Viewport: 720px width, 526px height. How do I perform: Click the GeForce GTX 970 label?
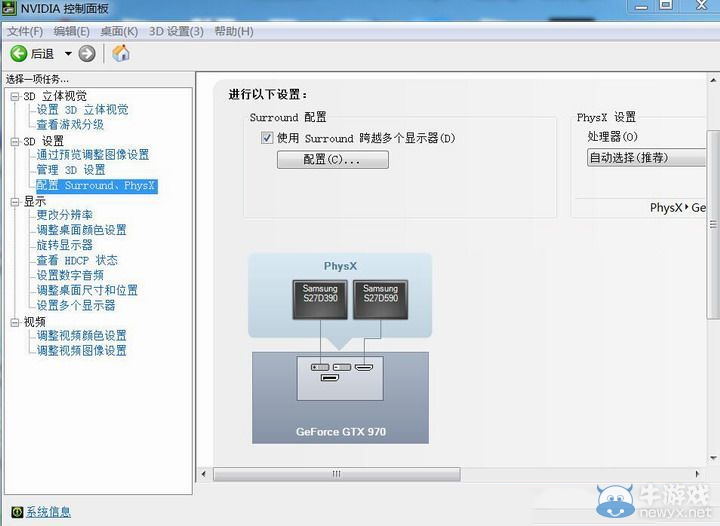[x=341, y=431]
